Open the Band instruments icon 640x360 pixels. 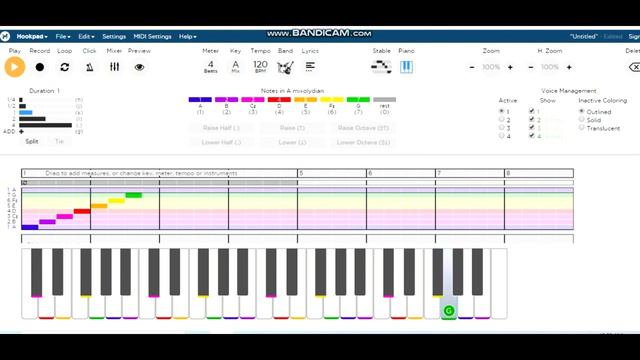[x=285, y=67]
